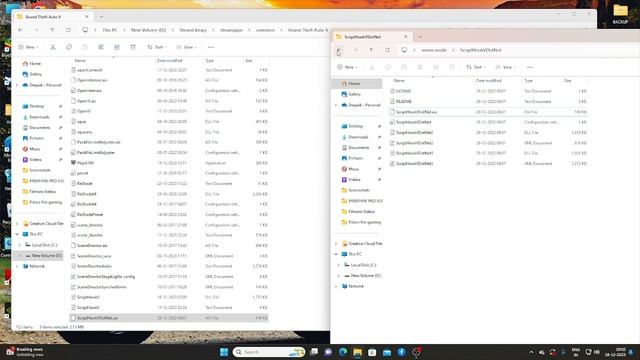Image resolution: width=640 pixels, height=360 pixels.
Task: Click PC monitor icon in Grand Theft Auto V address bar
Action: point(85,30)
